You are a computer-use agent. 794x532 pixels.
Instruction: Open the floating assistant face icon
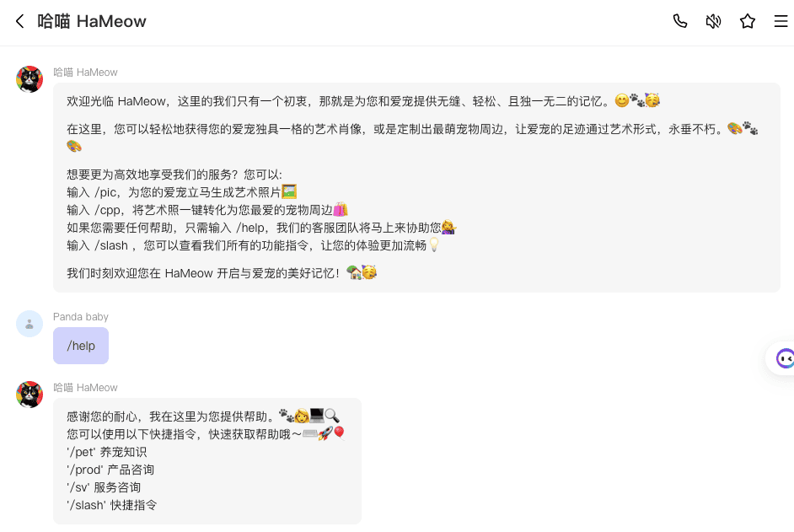pos(785,358)
